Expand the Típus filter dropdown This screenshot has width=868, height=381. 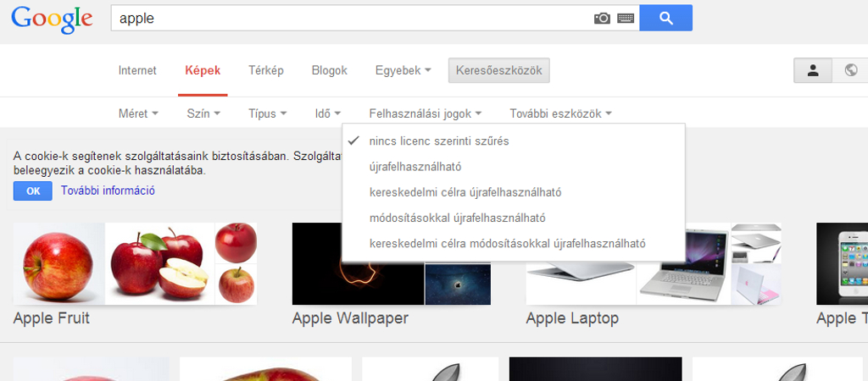click(x=268, y=114)
